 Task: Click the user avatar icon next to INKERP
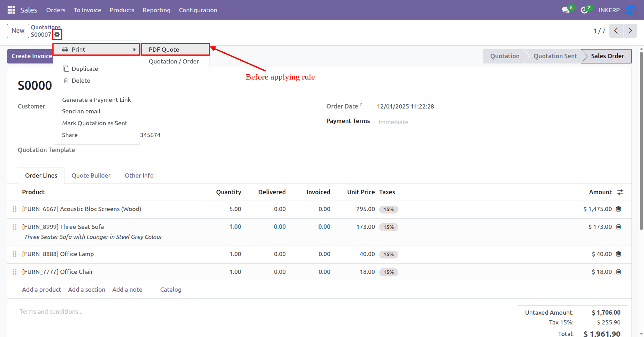tap(631, 10)
